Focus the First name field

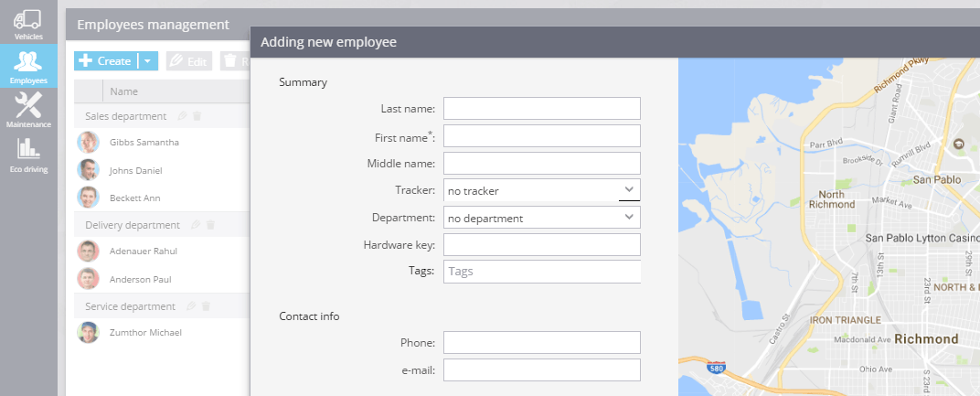pyautogui.click(x=542, y=135)
